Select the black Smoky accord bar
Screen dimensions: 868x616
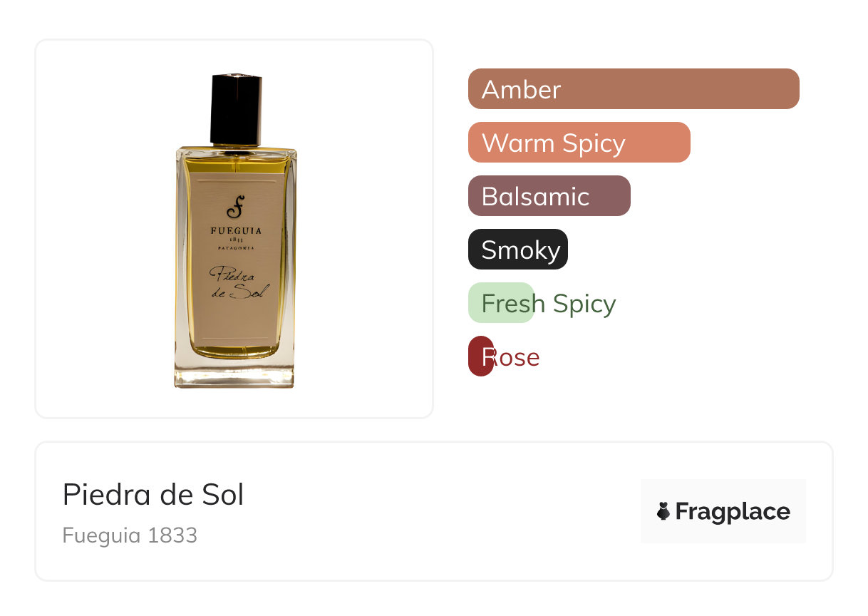(x=518, y=250)
